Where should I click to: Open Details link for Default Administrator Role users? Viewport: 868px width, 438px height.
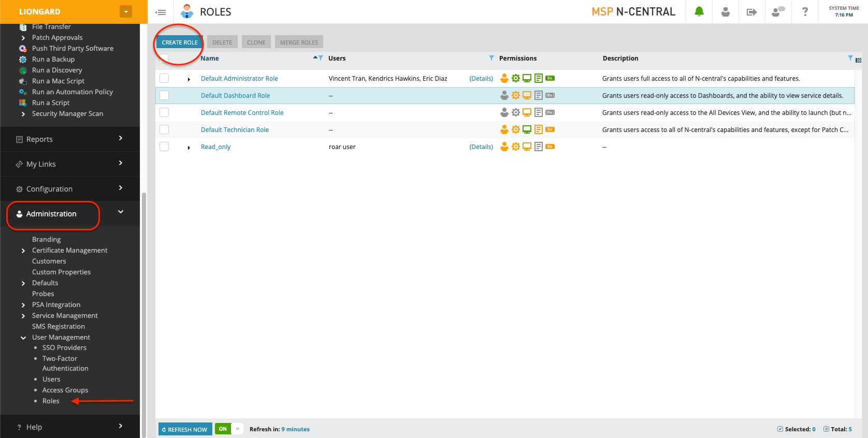pos(481,78)
